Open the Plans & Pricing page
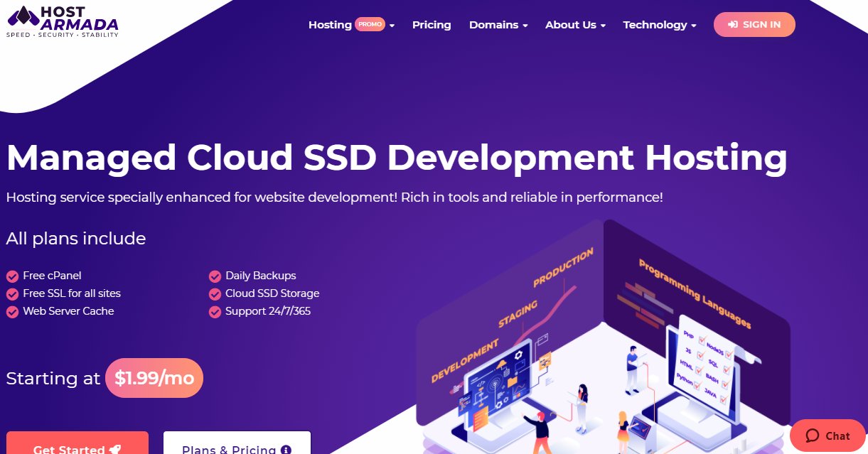The width and height of the screenshot is (868, 454). pyautogui.click(x=237, y=448)
